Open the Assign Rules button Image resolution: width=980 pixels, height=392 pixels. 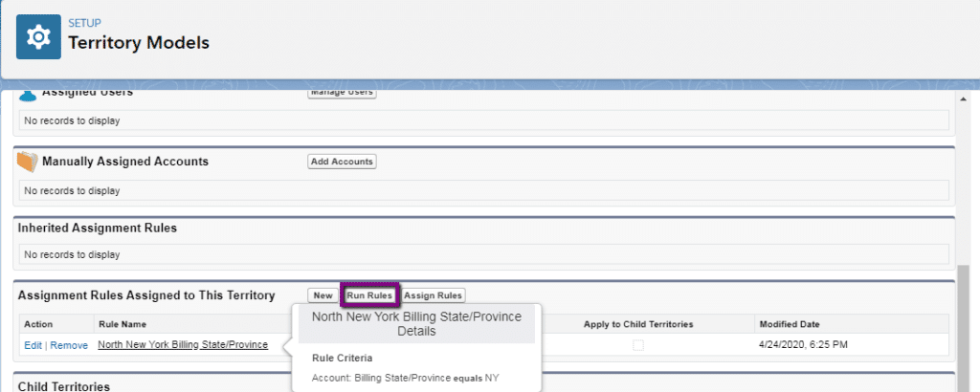pos(434,295)
